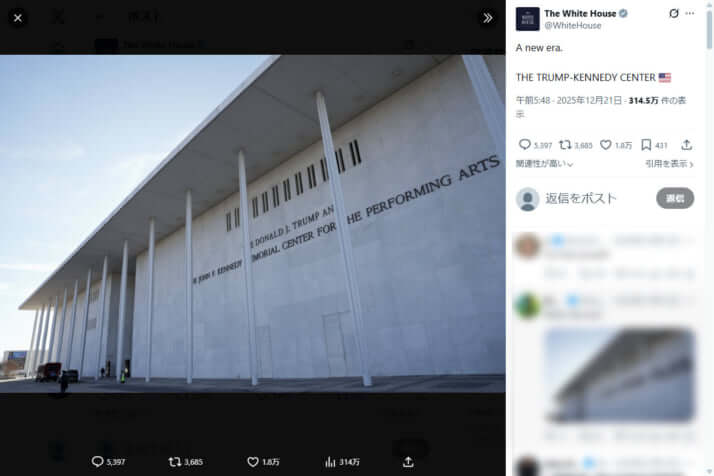
Task: Click the grey 返信 submit button
Action: pyautogui.click(x=675, y=198)
